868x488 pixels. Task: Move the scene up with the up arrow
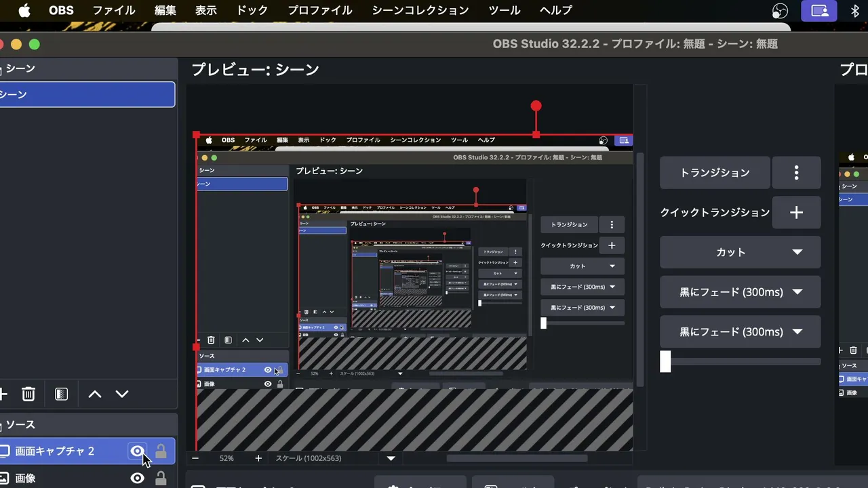pos(95,394)
